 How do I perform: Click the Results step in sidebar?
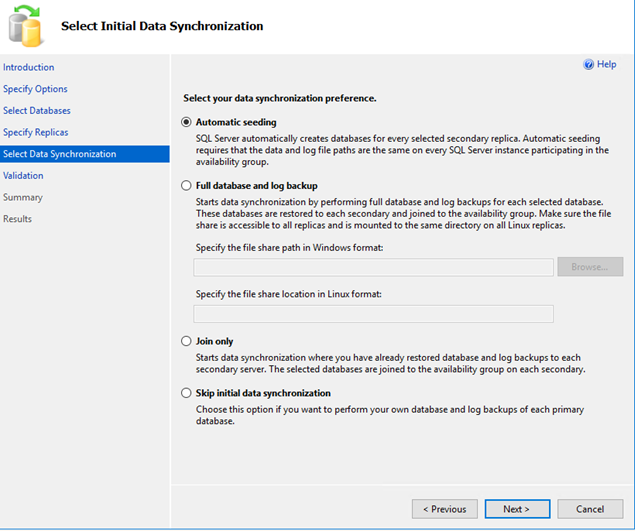coord(17,219)
